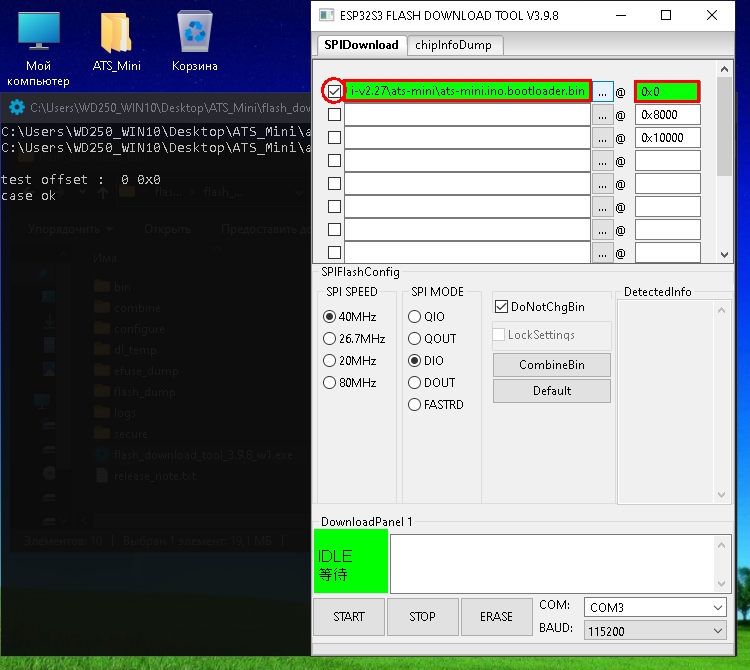
Task: Click the bootloader.bin file path field
Action: pos(467,91)
